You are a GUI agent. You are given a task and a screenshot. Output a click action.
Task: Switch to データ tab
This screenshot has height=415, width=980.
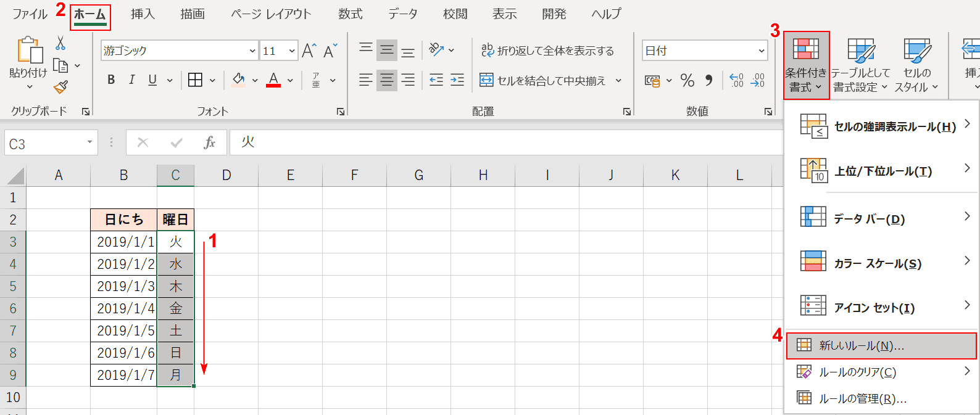(403, 14)
